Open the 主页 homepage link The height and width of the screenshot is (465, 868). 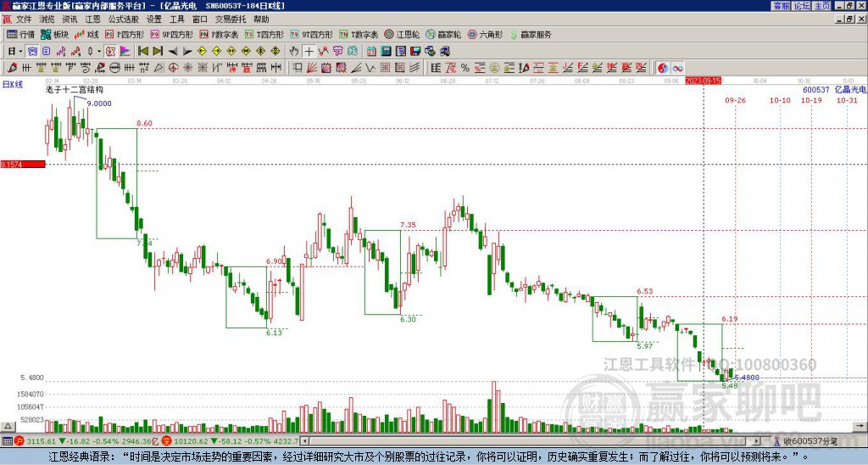(821, 6)
